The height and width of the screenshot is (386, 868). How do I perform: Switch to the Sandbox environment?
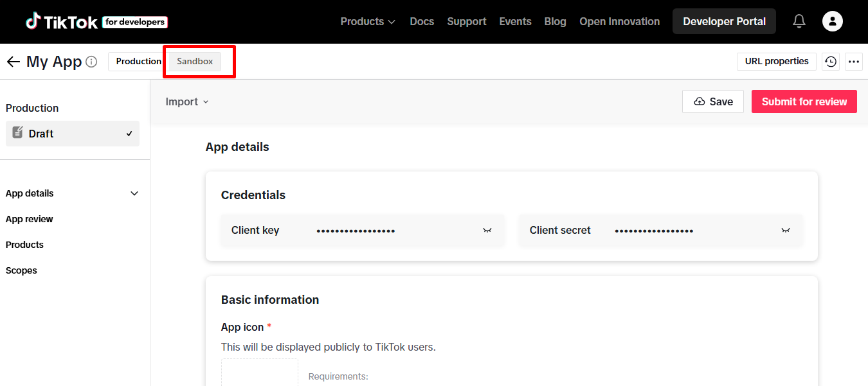(195, 62)
